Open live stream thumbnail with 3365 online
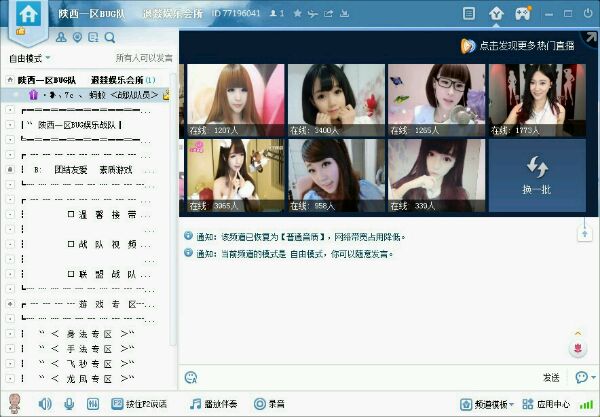Viewport: 600px width, 417px height. pos(236,175)
